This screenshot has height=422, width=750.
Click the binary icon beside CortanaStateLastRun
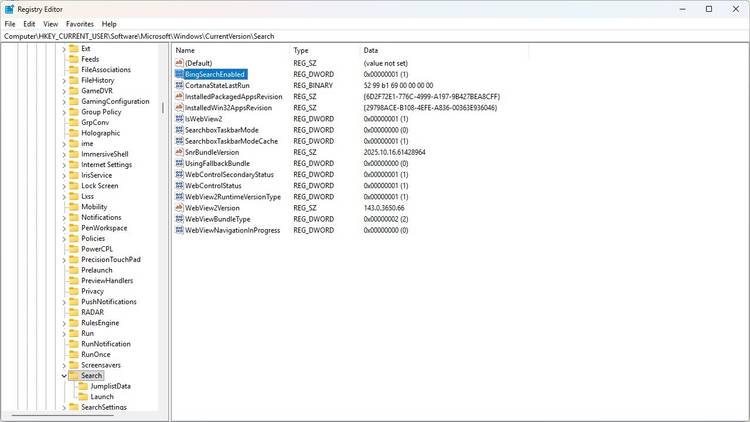tap(179, 85)
